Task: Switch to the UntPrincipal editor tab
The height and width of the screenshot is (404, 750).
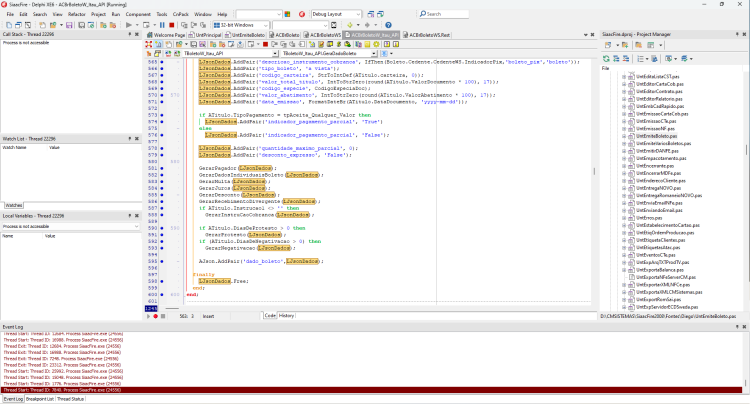Action: point(205,35)
